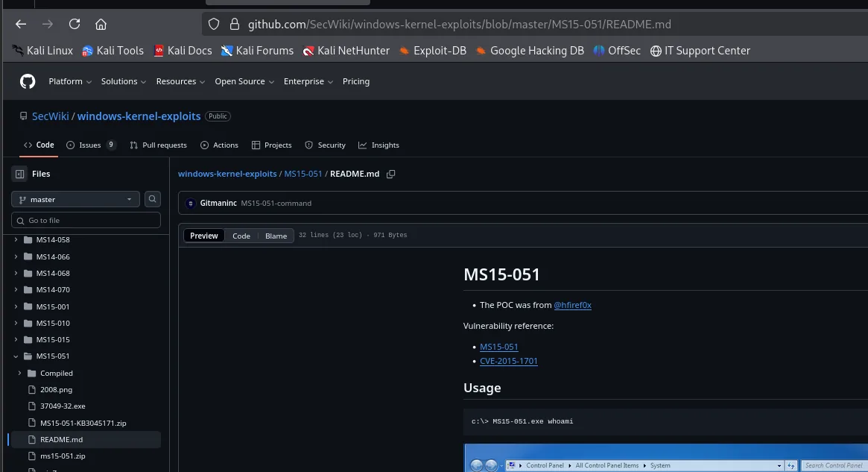Open the Exploit-DB bookmark
Image resolution: width=868 pixels, height=472 pixels.
[x=432, y=51]
